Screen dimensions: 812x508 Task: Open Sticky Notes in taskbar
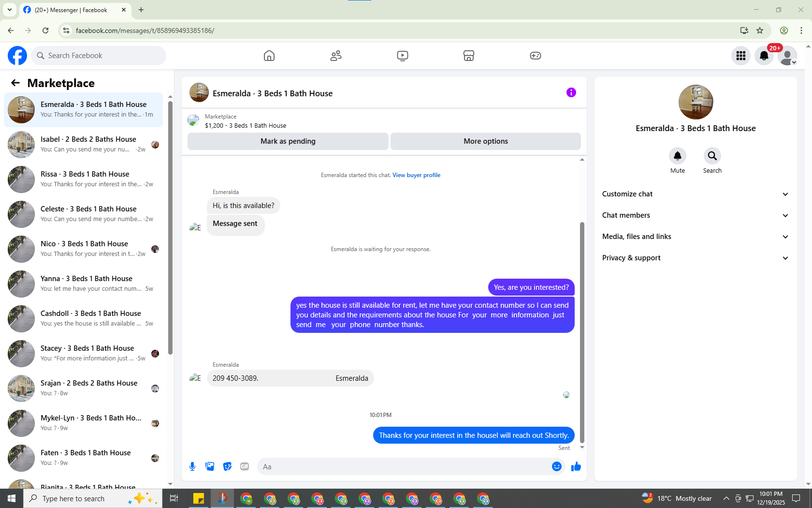(199, 498)
